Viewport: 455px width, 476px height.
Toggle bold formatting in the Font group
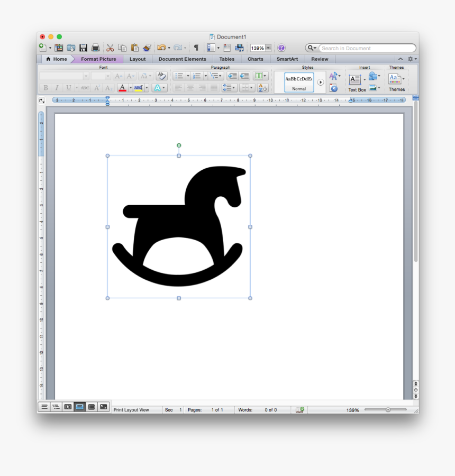click(x=46, y=88)
